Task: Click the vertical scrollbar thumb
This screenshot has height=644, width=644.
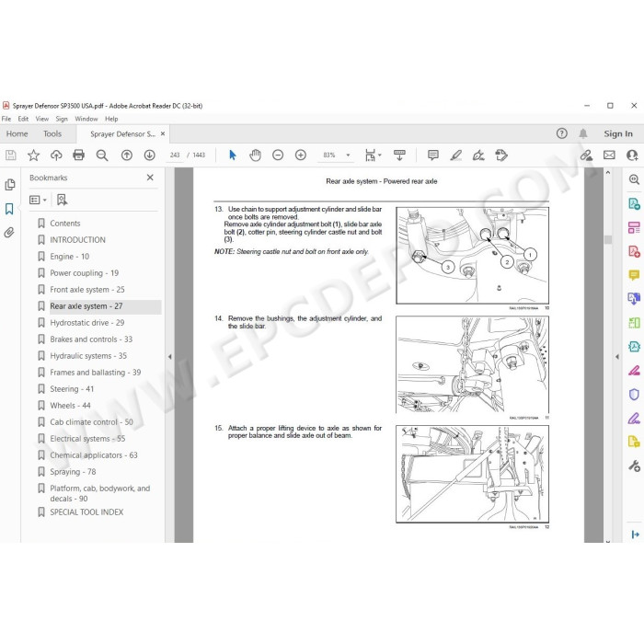Action: (608, 239)
